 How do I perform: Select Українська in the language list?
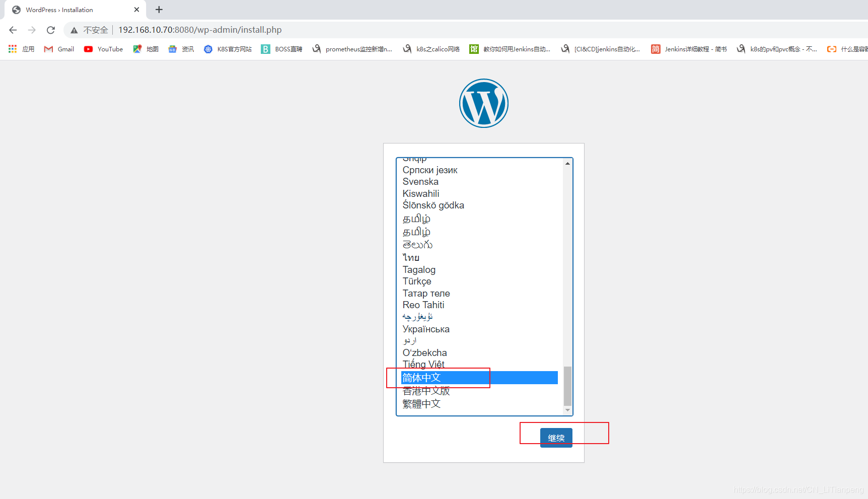(479, 329)
